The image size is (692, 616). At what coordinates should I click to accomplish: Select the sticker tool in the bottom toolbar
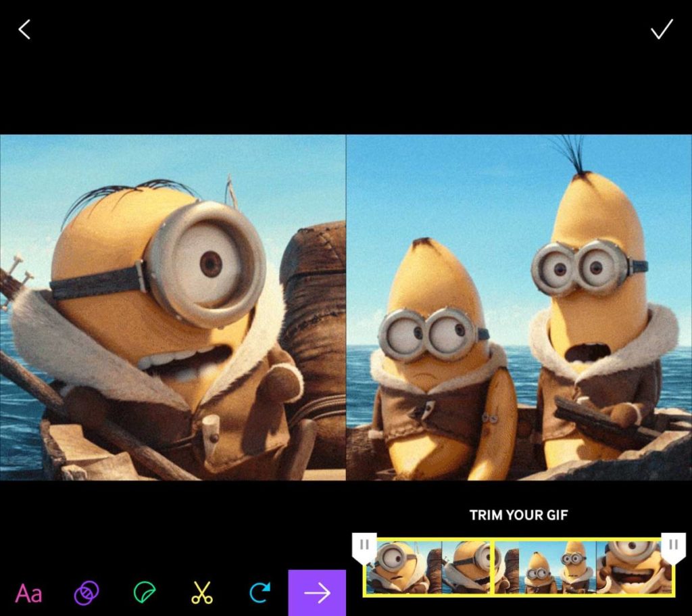point(144,592)
